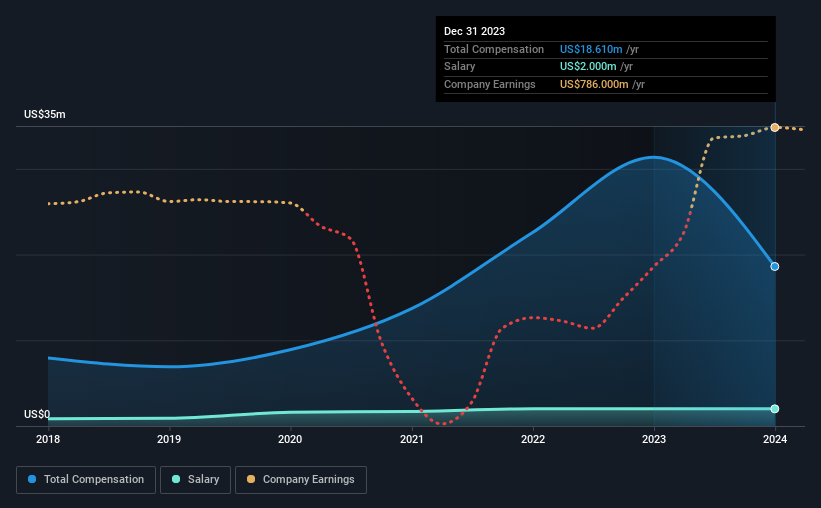
Task: Click the US$2.000m salary value
Action: pyautogui.click(x=588, y=67)
